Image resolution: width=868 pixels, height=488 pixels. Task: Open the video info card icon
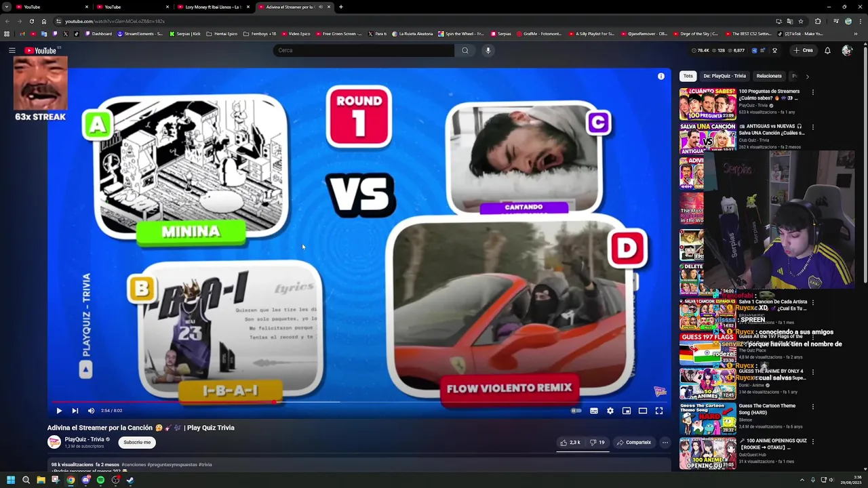pos(661,77)
